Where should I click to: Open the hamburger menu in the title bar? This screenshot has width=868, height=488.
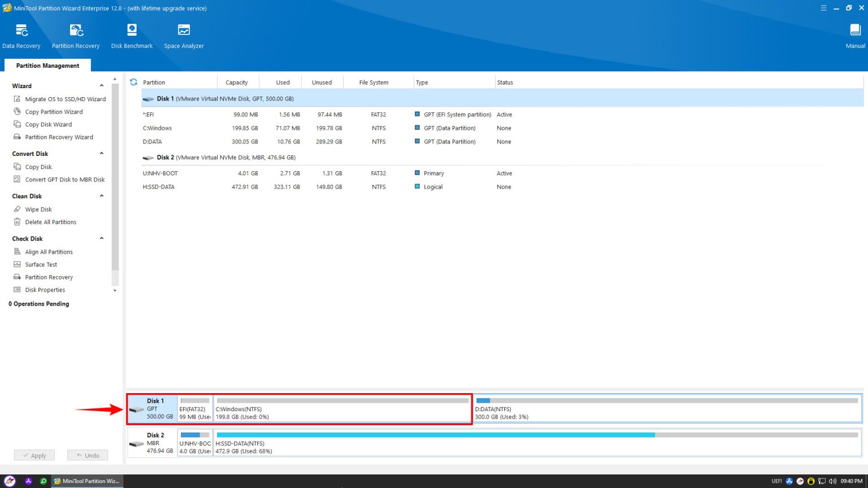tap(823, 8)
